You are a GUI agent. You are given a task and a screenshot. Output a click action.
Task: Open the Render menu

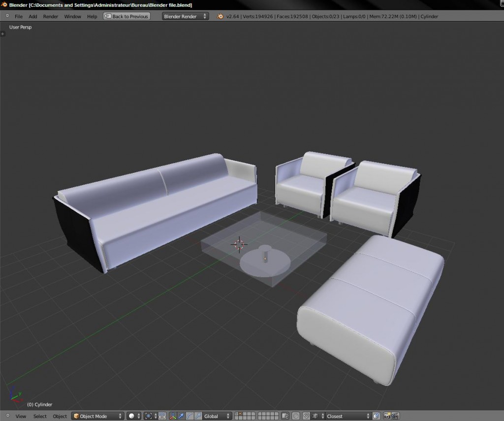[50, 16]
